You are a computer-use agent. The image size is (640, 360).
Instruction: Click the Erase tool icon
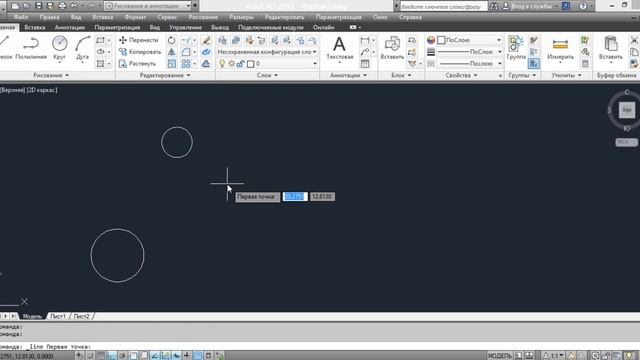pyautogui.click(x=207, y=40)
